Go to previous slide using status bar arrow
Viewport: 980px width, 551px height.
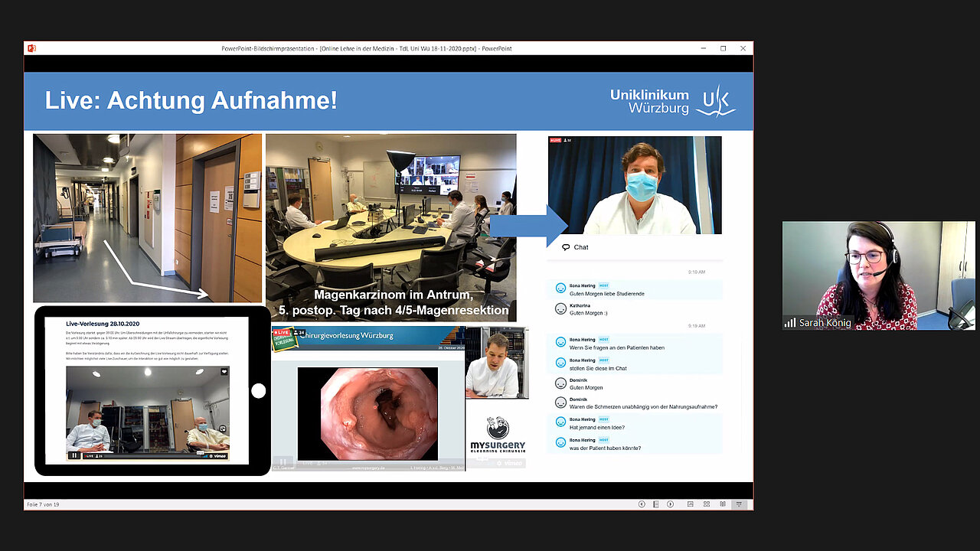pos(642,504)
